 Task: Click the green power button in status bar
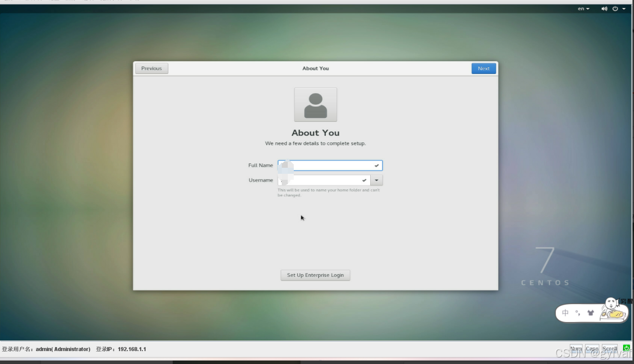627,348
